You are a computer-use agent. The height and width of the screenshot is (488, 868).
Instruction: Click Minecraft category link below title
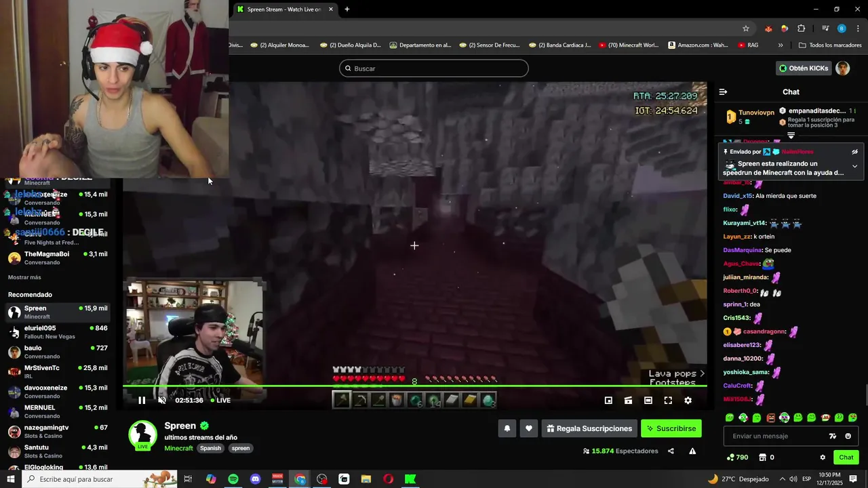tap(178, 448)
